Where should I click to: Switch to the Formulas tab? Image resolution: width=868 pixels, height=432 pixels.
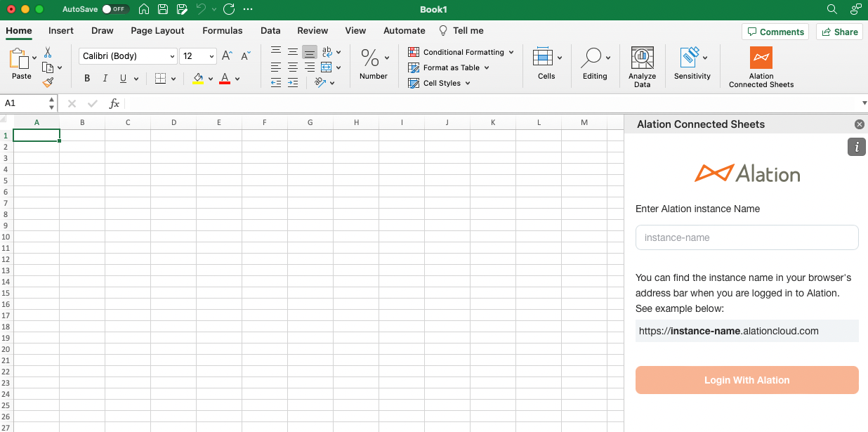point(223,30)
